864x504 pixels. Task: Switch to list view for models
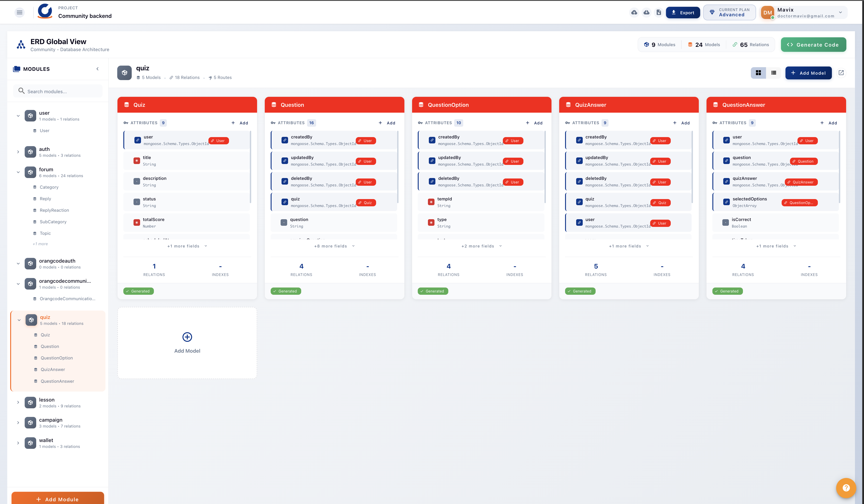[774, 73]
